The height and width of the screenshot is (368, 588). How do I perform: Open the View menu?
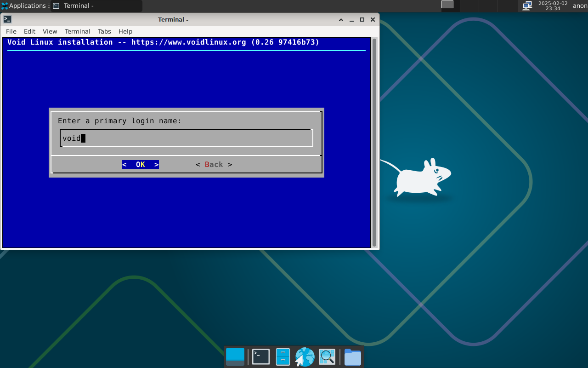pyautogui.click(x=50, y=31)
